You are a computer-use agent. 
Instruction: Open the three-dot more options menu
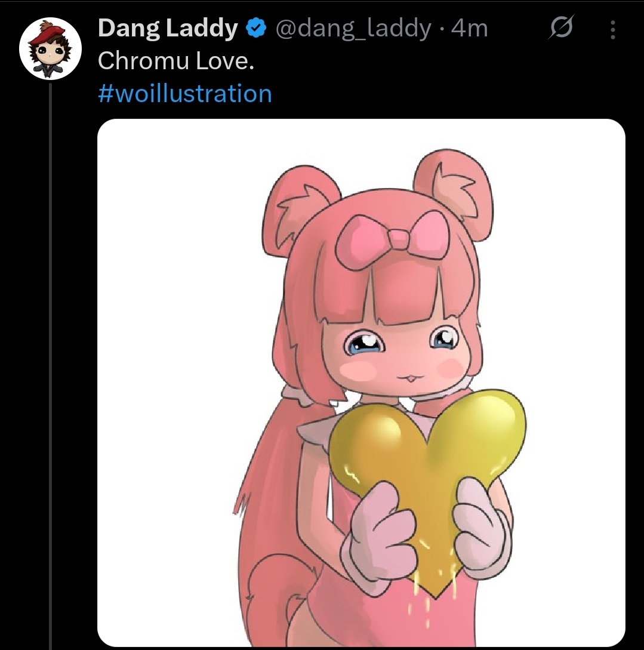tap(613, 30)
